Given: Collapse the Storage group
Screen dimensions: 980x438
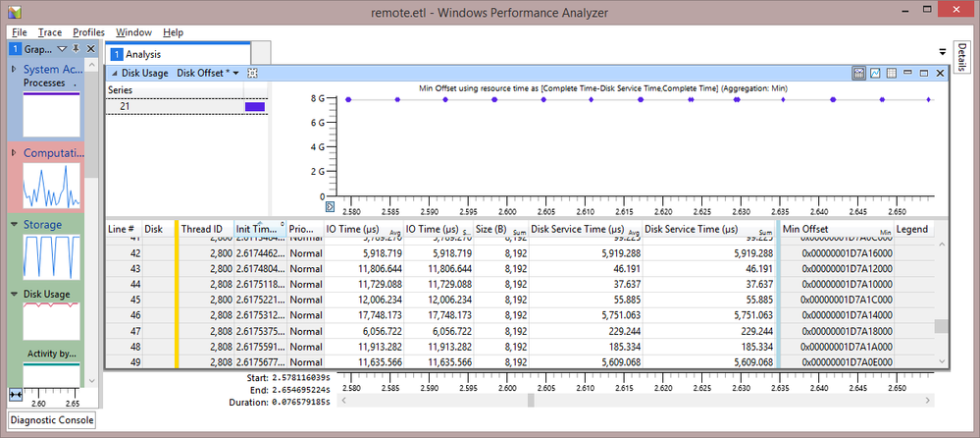Looking at the screenshot, I should tap(15, 224).
